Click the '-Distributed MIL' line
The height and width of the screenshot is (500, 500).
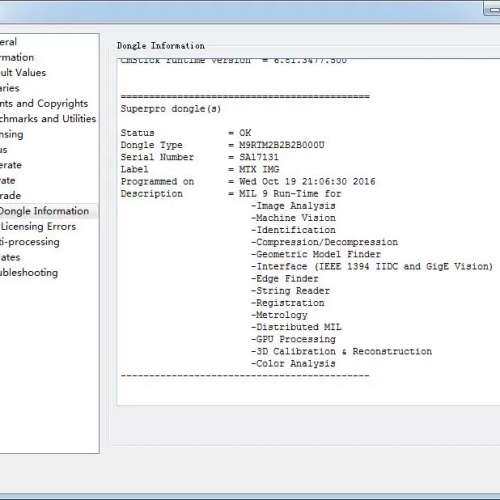pos(296,327)
